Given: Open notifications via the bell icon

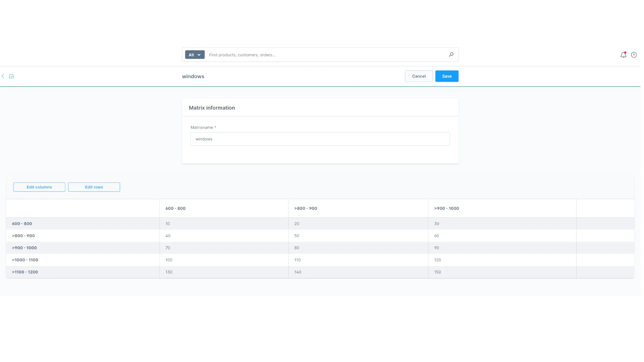Looking at the screenshot, I should [623, 55].
